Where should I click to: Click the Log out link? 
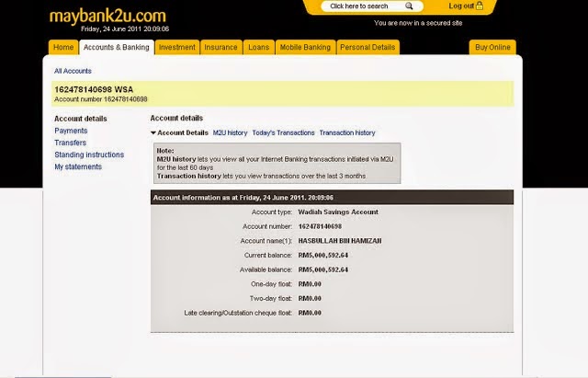[461, 6]
